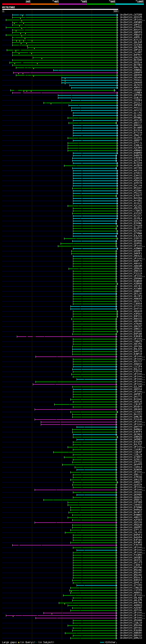Image resolution: width=146 pixels, height=644 pixels.
Task: Click hit label UniRef100_A9NRA2
Action: click(131, 70)
